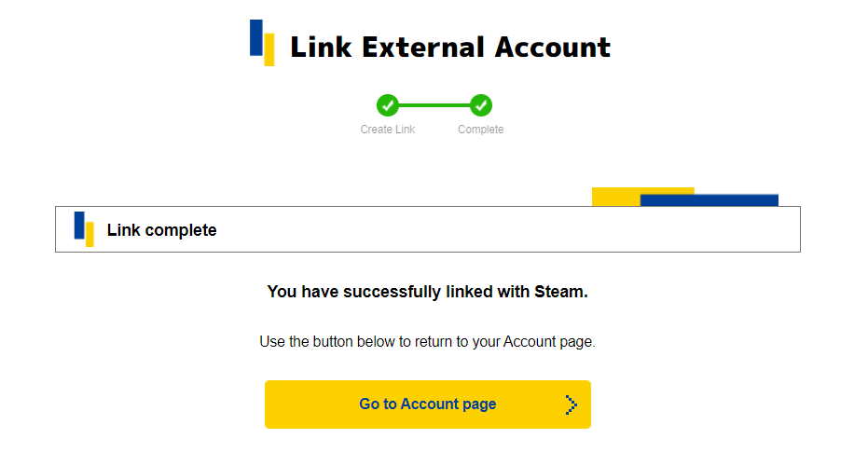Click the successfully linked with Steam message
This screenshot has width=868, height=466.
[427, 292]
